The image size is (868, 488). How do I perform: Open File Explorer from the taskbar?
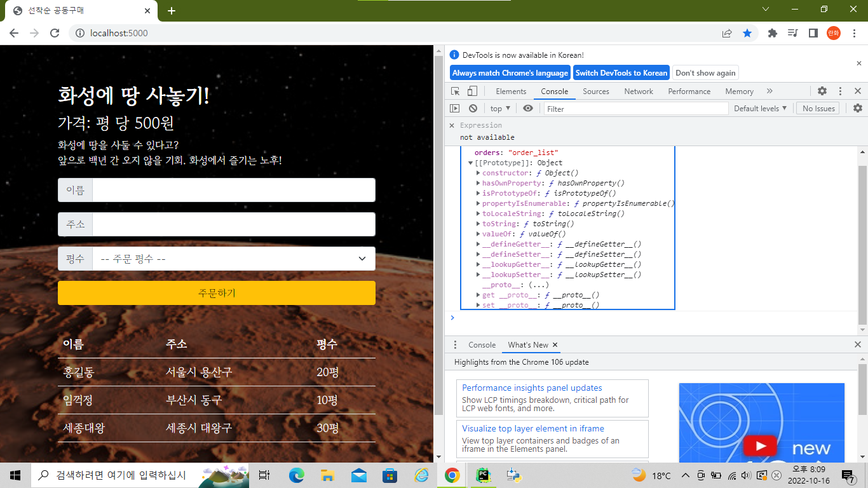tap(328, 475)
